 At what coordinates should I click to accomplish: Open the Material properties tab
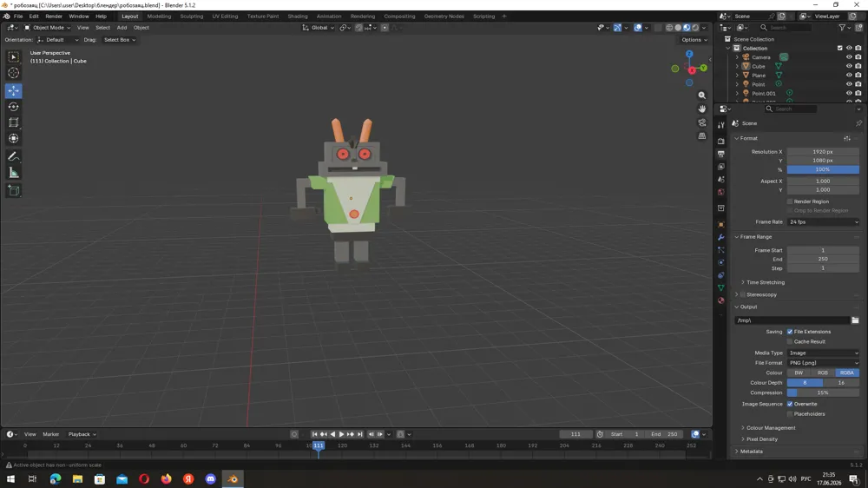(720, 300)
